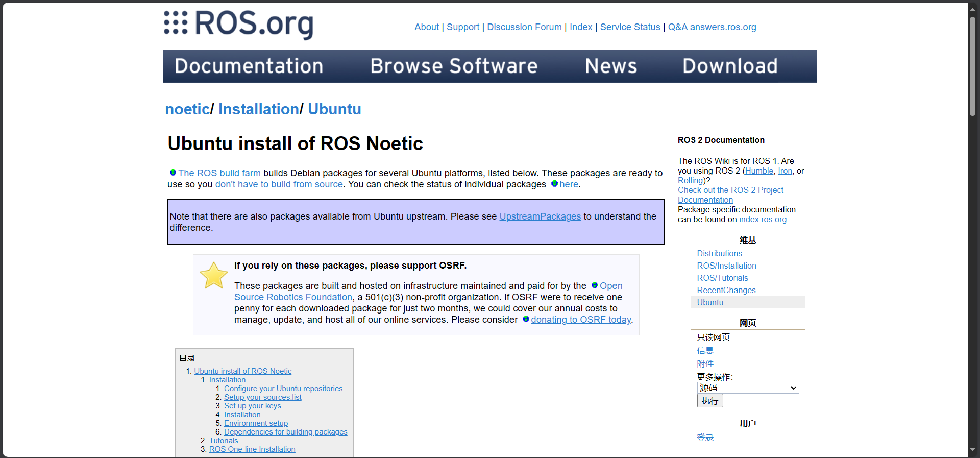Open Distributions in sidebar
The width and height of the screenshot is (980, 458).
point(720,253)
